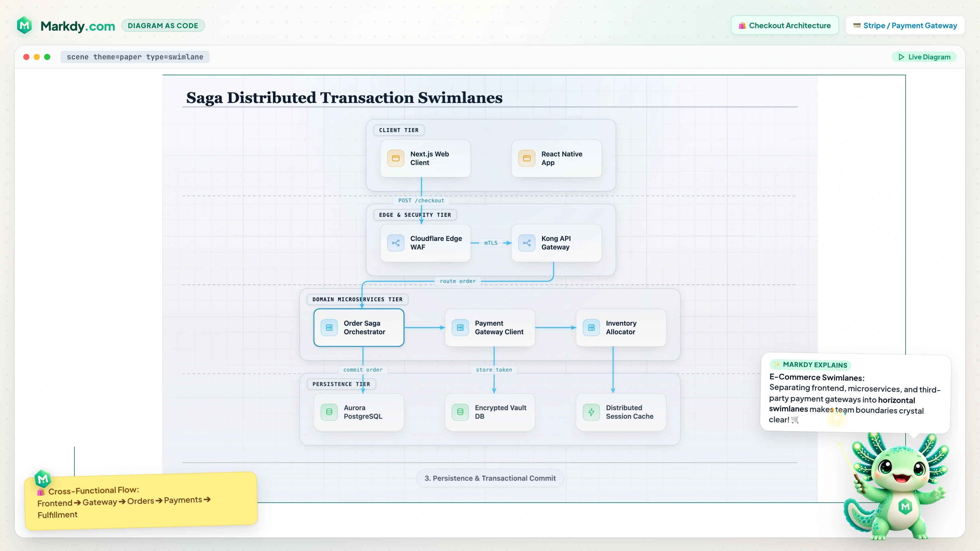This screenshot has width=980, height=551.
Task: Switch to Stripe / Payment Gateway tab
Action: pos(905,25)
